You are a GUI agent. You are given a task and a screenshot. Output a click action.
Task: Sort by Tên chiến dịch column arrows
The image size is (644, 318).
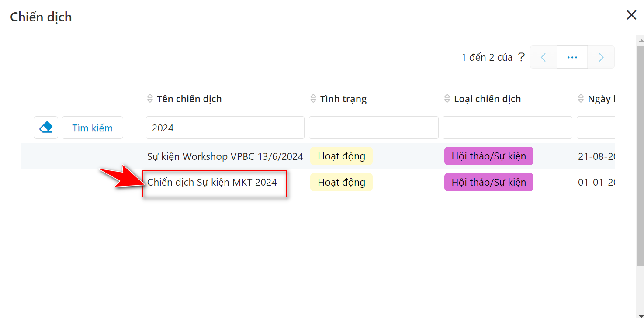tap(150, 99)
